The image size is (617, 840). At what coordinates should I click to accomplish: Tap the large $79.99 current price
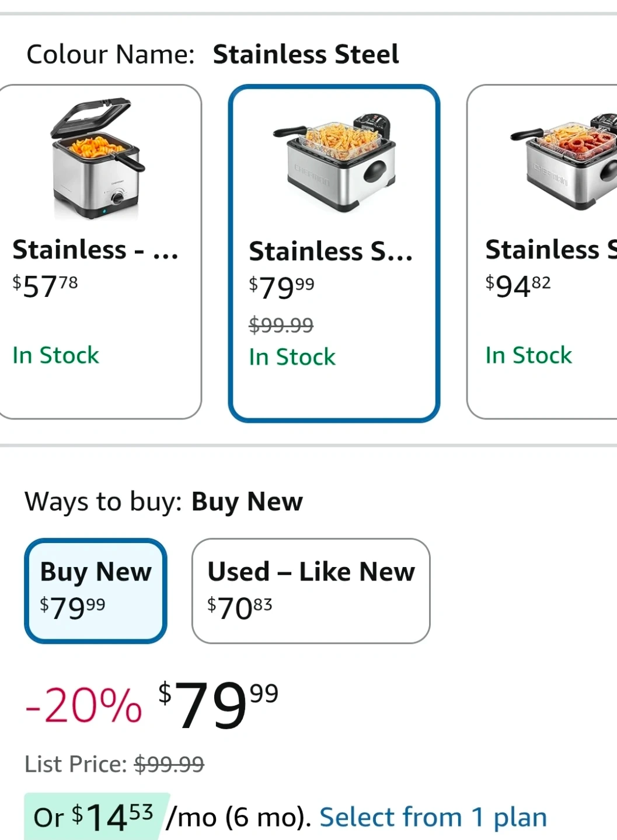pyautogui.click(x=218, y=705)
